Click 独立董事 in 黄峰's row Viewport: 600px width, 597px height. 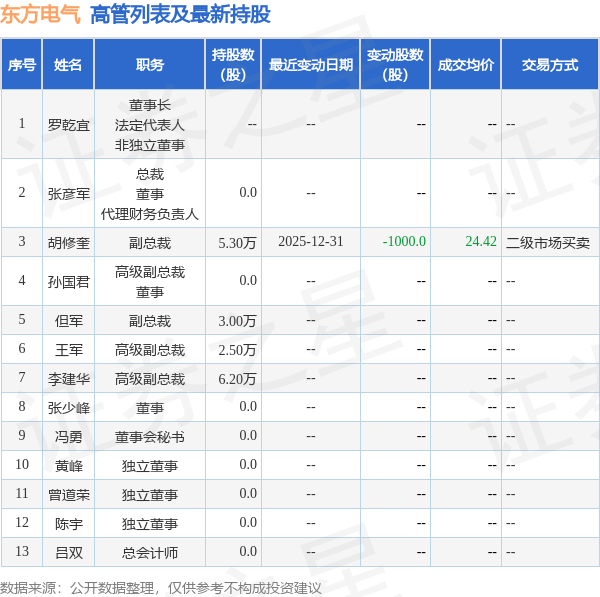(150, 466)
